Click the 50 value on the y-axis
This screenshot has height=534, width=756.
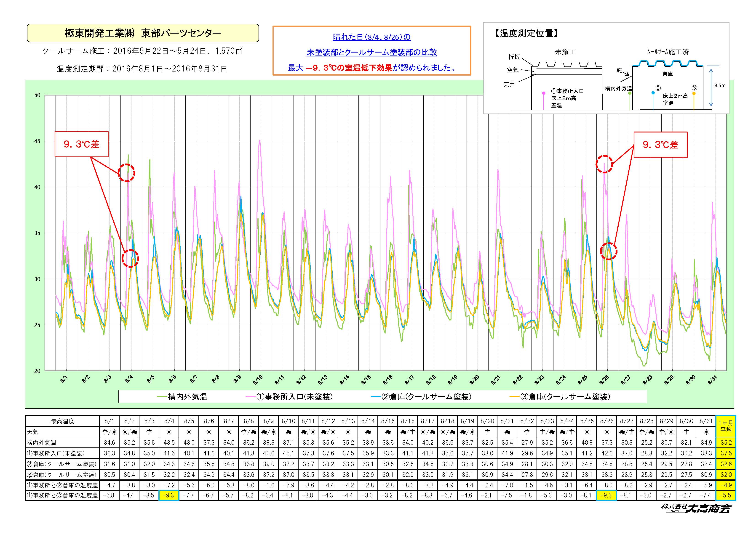point(37,95)
